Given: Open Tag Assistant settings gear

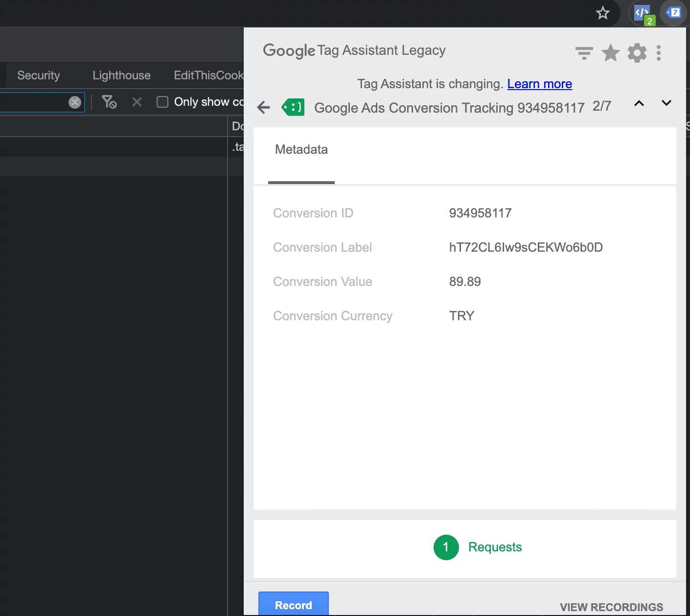Looking at the screenshot, I should 637,53.
